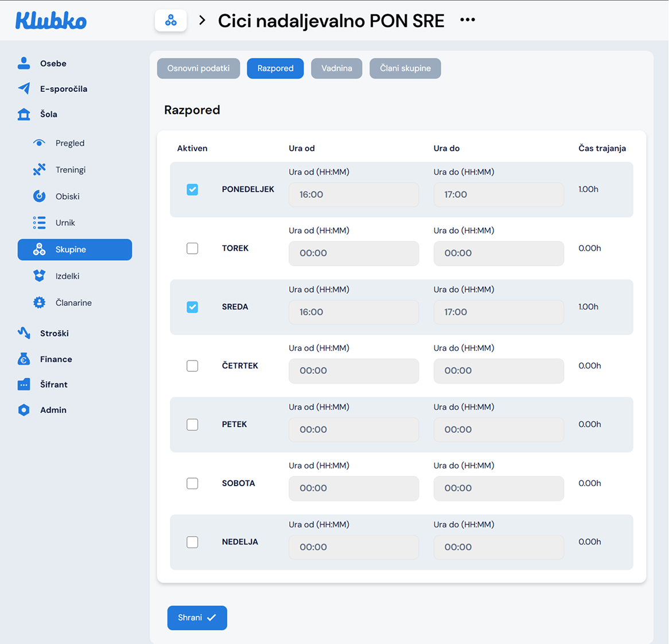Screen dimensions: 669x644
Task: Open the Finance money bag icon
Action: tap(24, 359)
